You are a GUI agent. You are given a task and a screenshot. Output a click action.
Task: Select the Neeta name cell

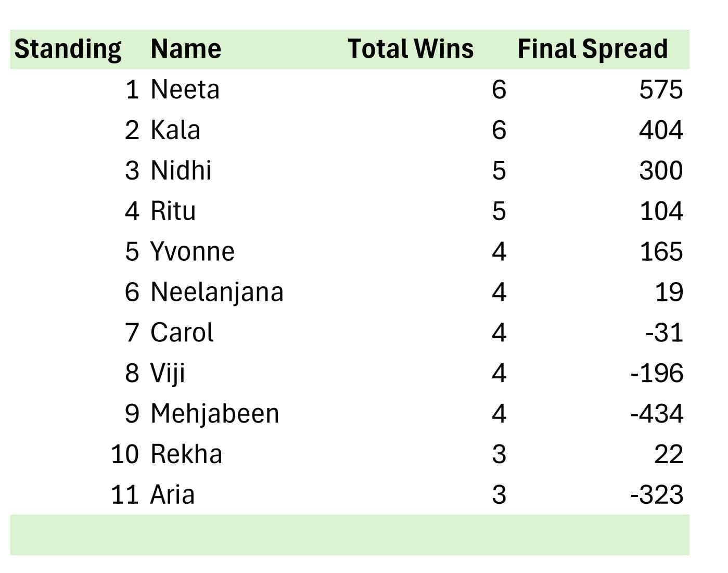click(185, 90)
